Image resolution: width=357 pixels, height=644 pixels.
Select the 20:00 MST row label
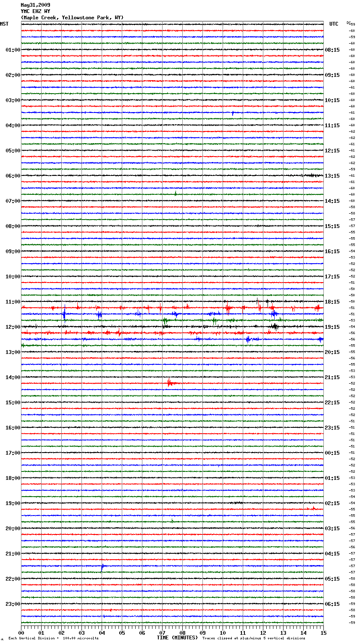[13, 529]
